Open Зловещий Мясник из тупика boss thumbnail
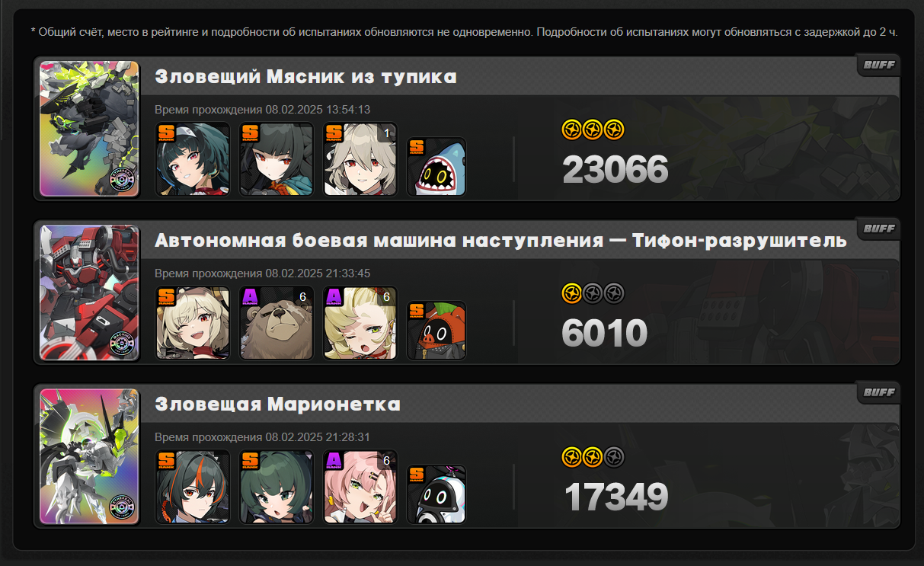The width and height of the screenshot is (924, 566). pos(90,129)
